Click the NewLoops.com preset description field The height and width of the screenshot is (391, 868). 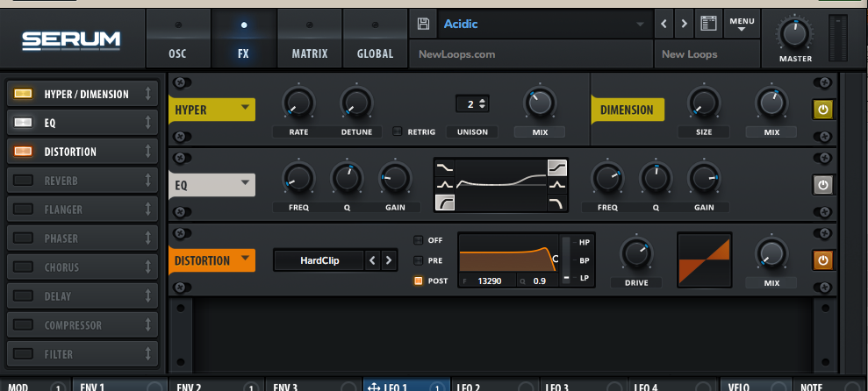click(x=531, y=54)
